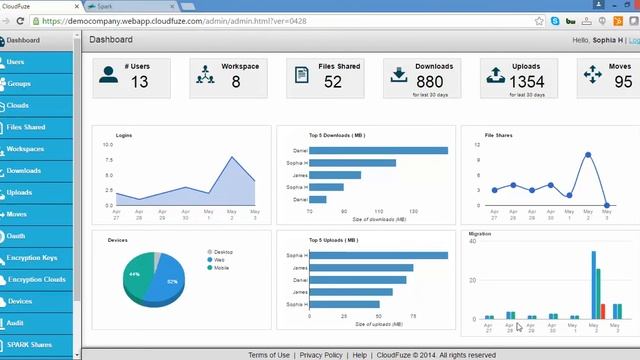This screenshot has width=640, height=360.
Task: Click the downloads count 880
Action: coord(430,82)
